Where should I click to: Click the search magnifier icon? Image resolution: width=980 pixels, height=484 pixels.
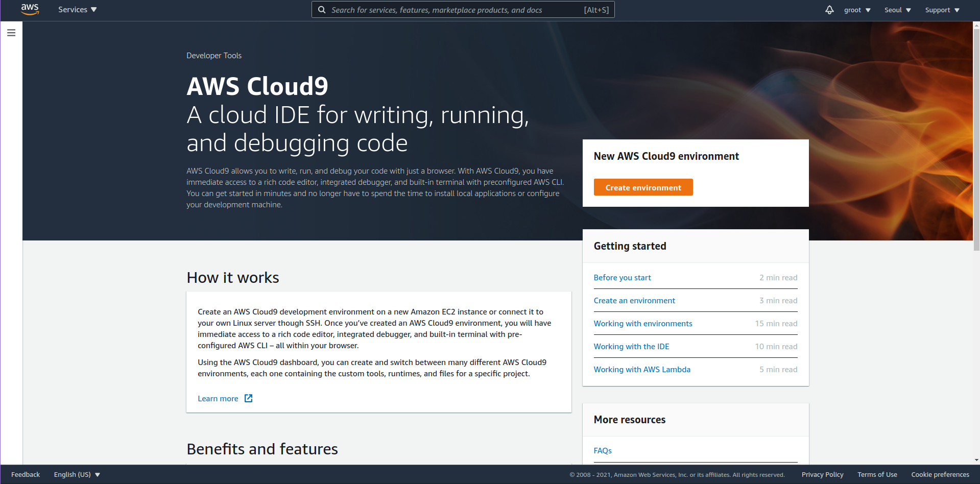click(322, 10)
